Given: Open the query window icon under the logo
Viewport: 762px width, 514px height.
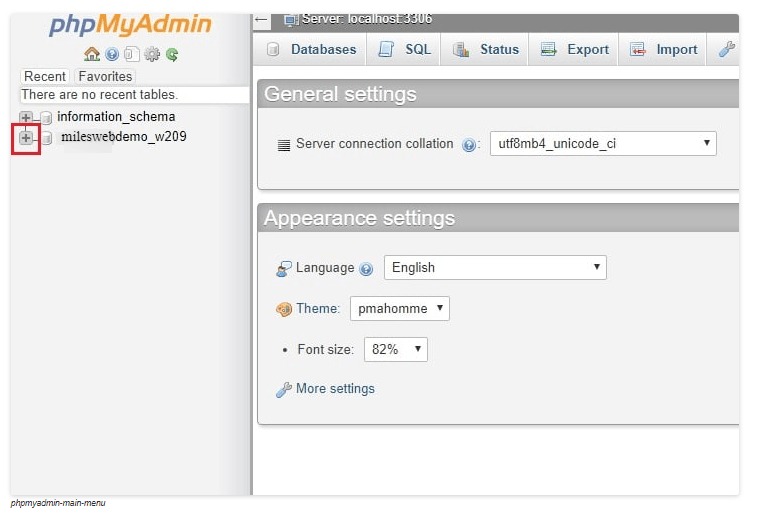Looking at the screenshot, I should 132,54.
